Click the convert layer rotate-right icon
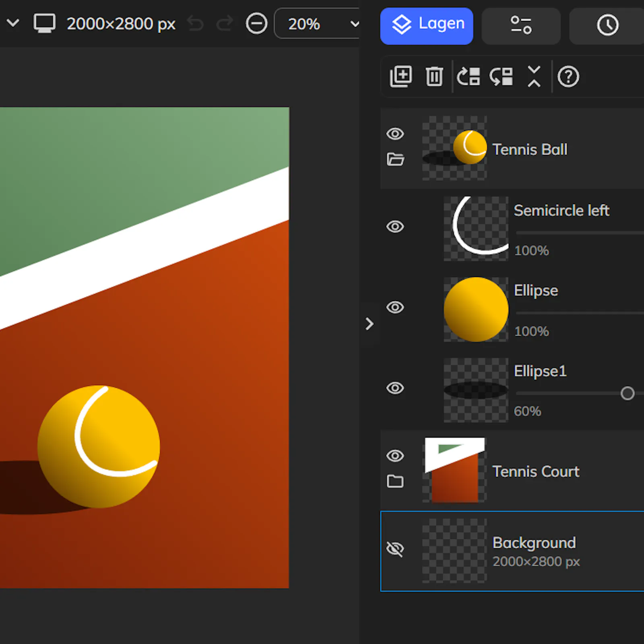Screen dimensions: 644x644 469,76
